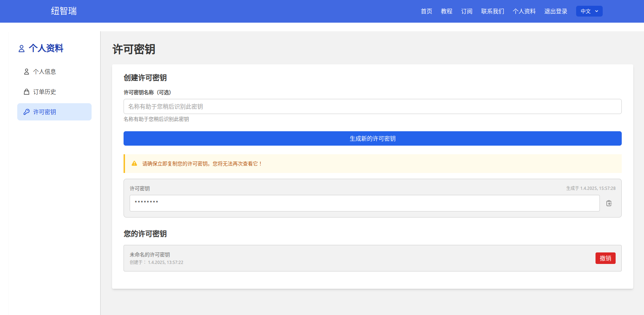Click the 生成于 1.4.2025, 15:57:28 timestamp

click(591, 188)
